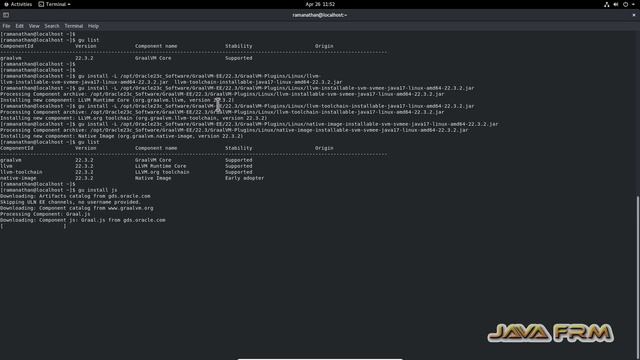
Task: Click 'Installing new component: Native Image' line
Action: (x=122, y=136)
